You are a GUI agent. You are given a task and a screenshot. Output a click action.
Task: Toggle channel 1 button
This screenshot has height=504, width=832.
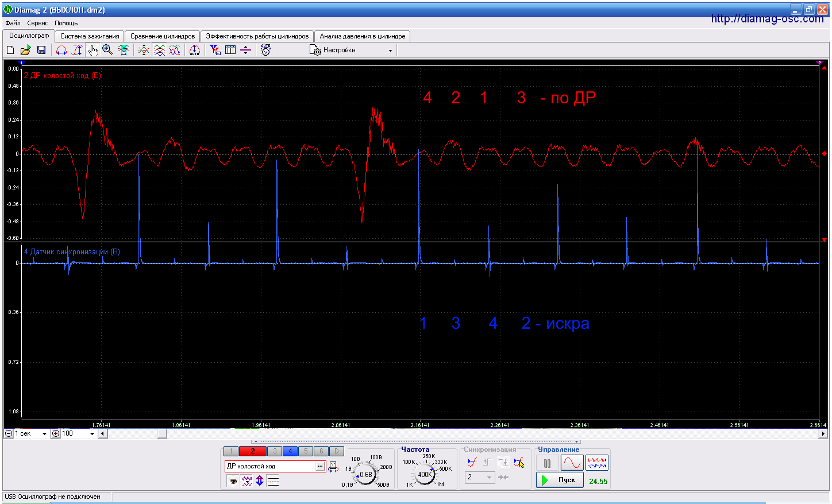(x=231, y=451)
